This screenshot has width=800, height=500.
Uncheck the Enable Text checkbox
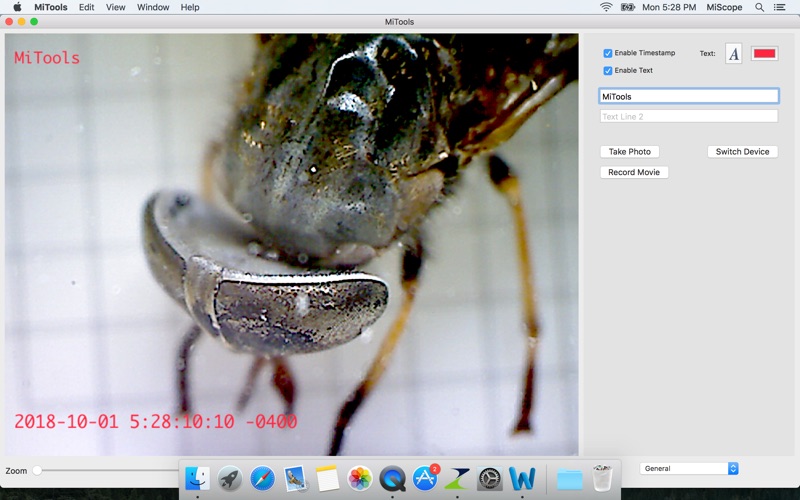coord(608,70)
